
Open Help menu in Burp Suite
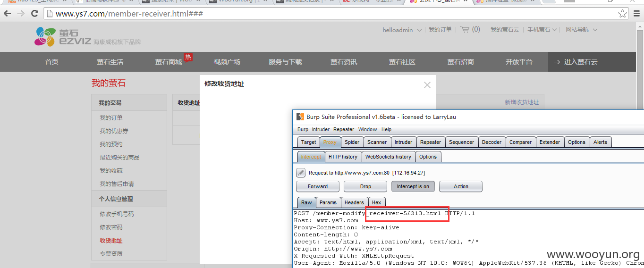[x=386, y=129]
